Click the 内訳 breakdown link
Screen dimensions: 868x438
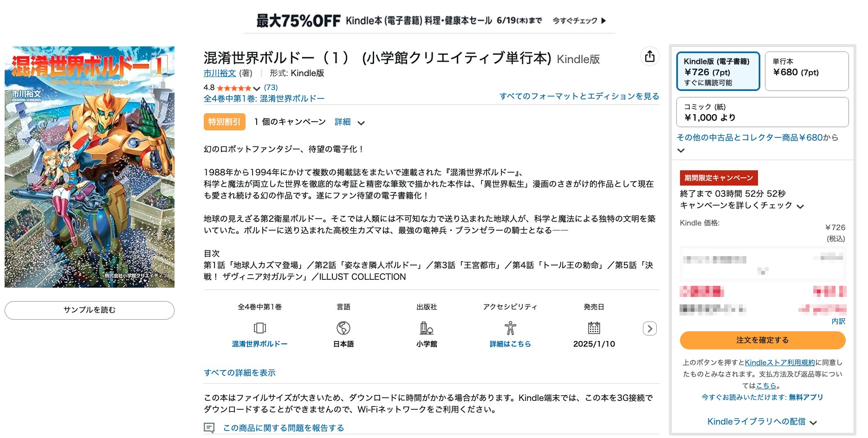tap(838, 321)
